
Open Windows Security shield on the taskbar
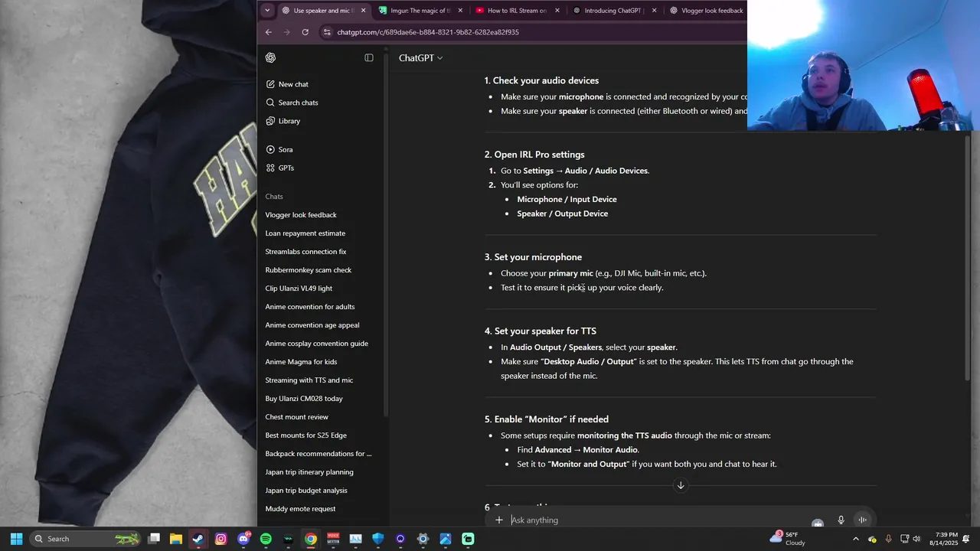(x=378, y=539)
